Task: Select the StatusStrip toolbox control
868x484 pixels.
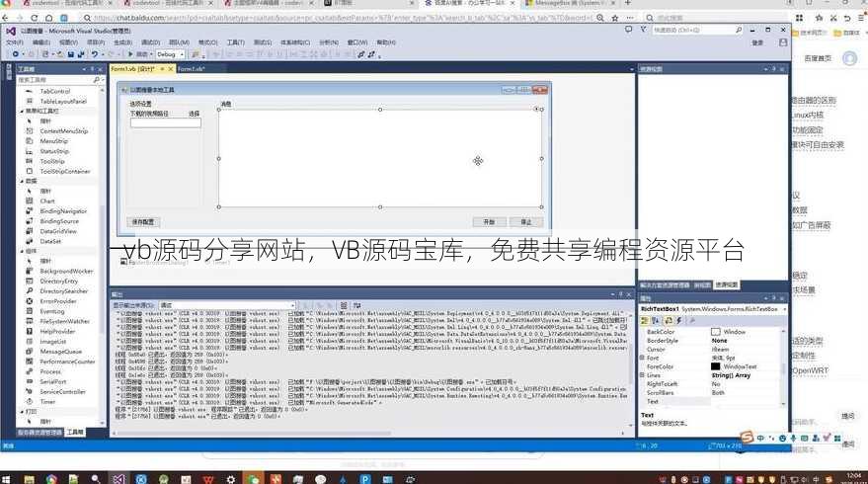Action: tap(54, 151)
